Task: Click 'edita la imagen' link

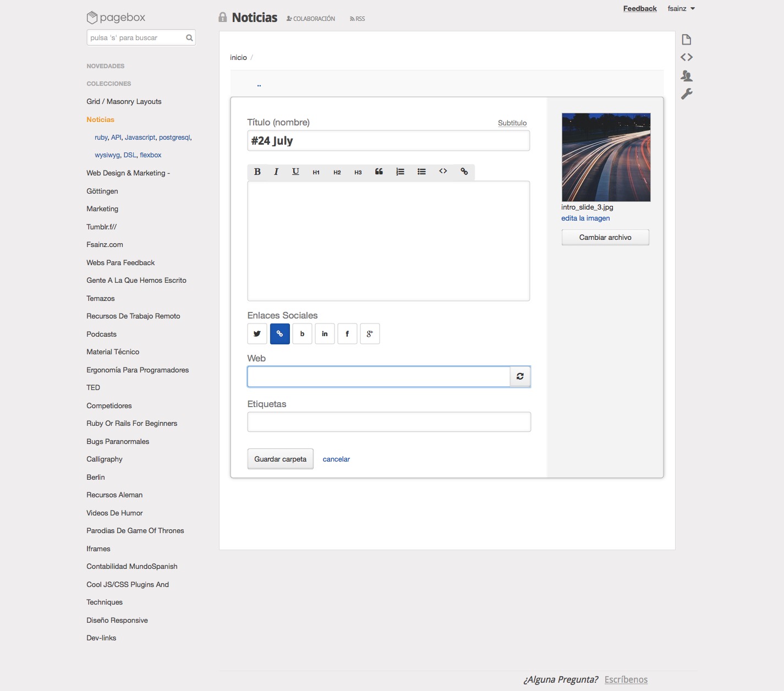Action: pyautogui.click(x=585, y=218)
